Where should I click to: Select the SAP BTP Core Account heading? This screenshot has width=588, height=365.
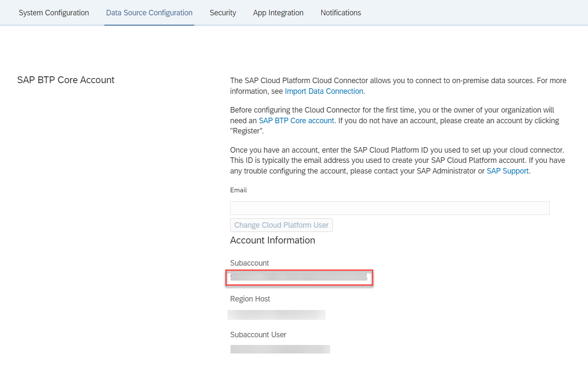tap(66, 80)
